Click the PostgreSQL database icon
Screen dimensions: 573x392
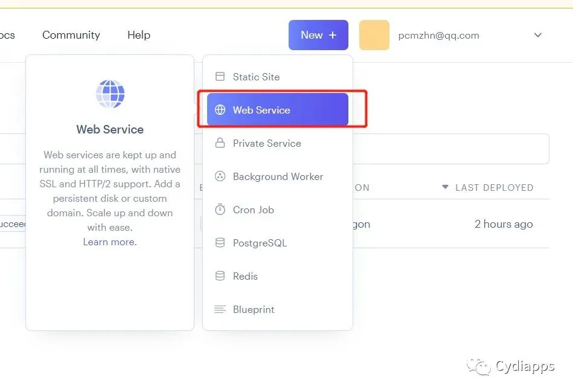pyautogui.click(x=220, y=242)
